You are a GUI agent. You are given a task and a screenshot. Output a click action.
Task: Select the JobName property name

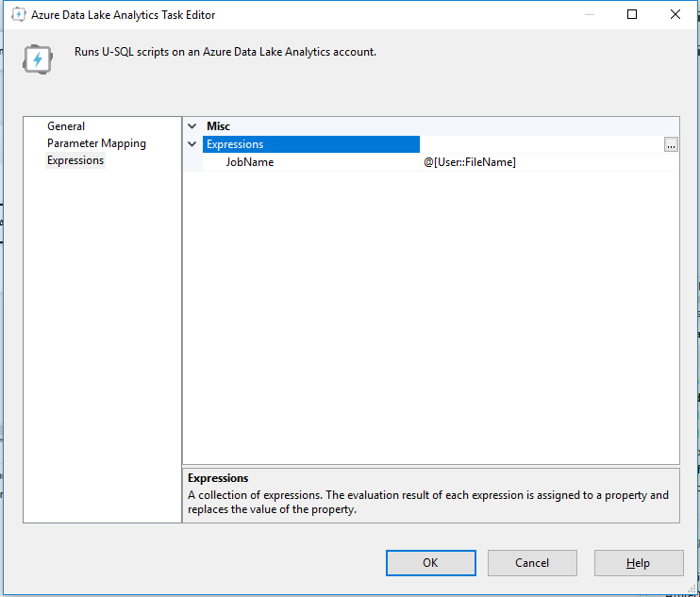[x=250, y=162]
